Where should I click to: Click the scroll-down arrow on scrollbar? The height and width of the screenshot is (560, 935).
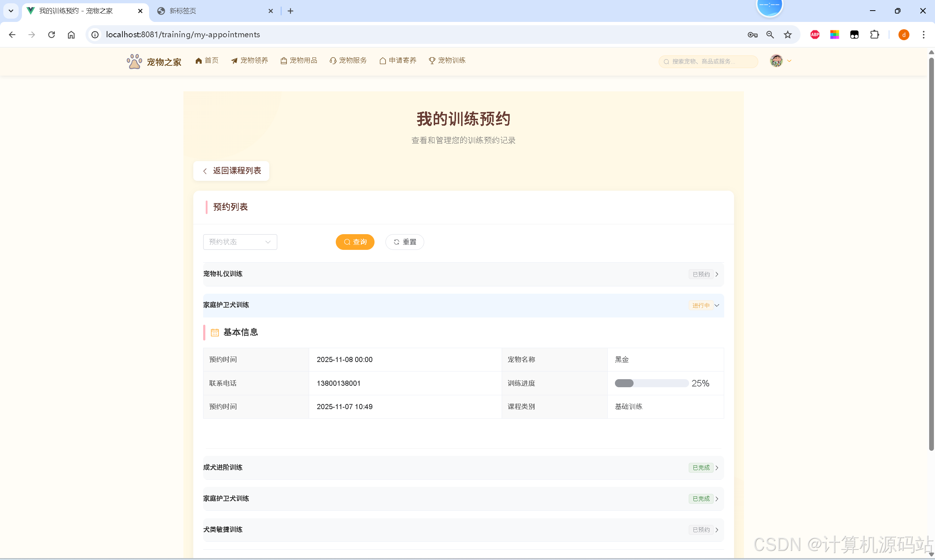click(931, 555)
